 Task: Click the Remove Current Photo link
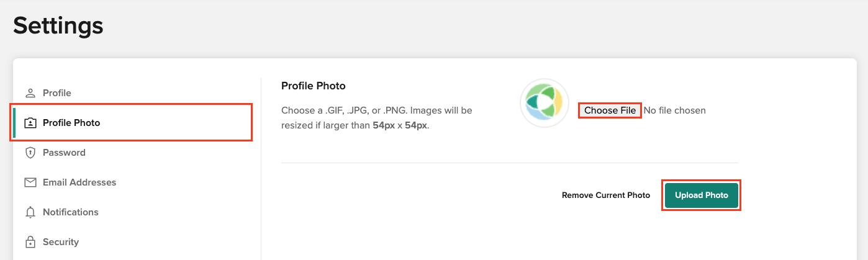[x=606, y=195]
